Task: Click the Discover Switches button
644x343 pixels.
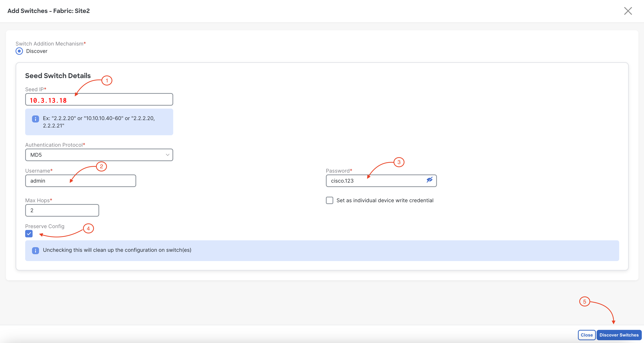Action: click(x=619, y=335)
